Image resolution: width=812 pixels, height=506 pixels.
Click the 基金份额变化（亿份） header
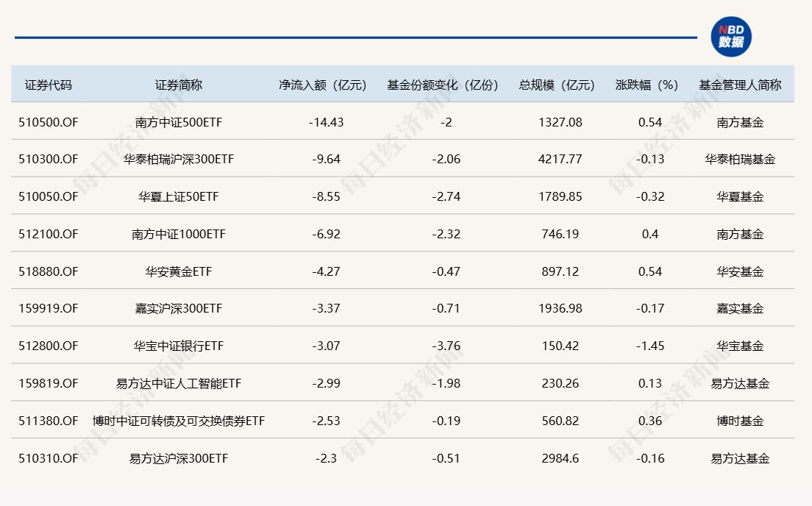coord(443,85)
